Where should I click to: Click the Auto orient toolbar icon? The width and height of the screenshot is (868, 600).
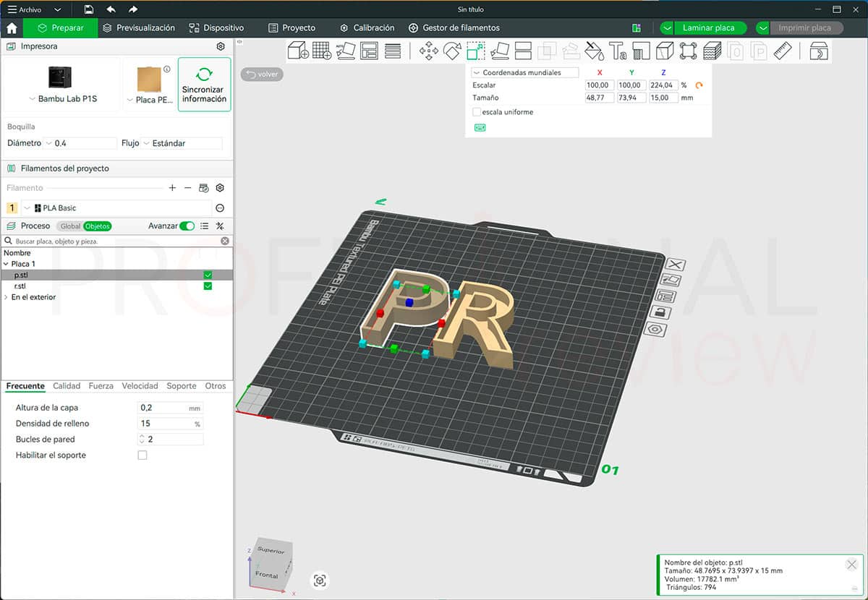pyautogui.click(x=346, y=51)
